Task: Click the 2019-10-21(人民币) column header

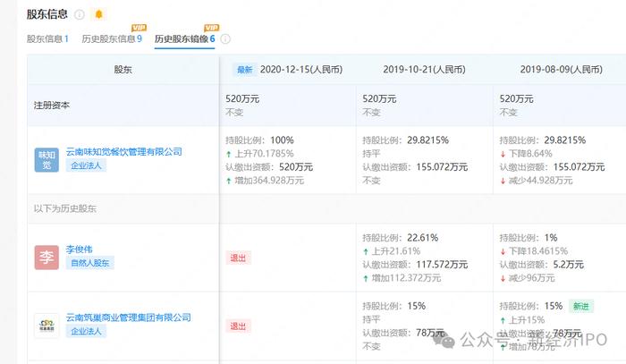Action: (425, 70)
